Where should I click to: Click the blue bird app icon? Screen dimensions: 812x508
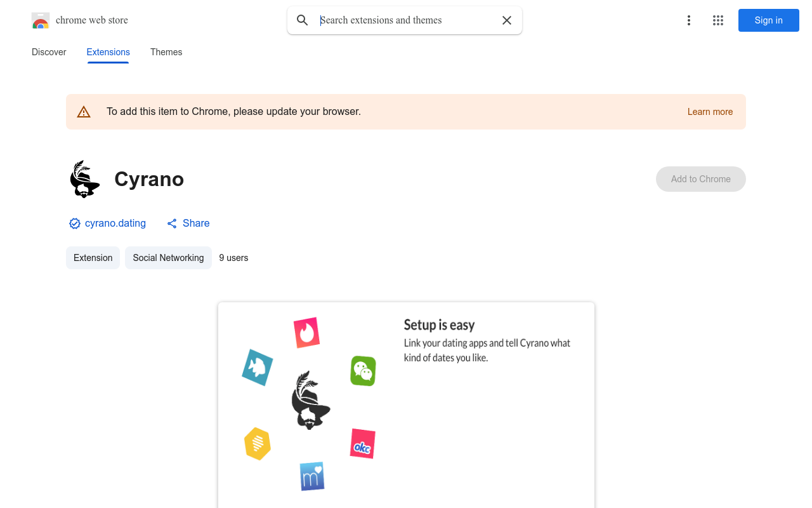258,367
